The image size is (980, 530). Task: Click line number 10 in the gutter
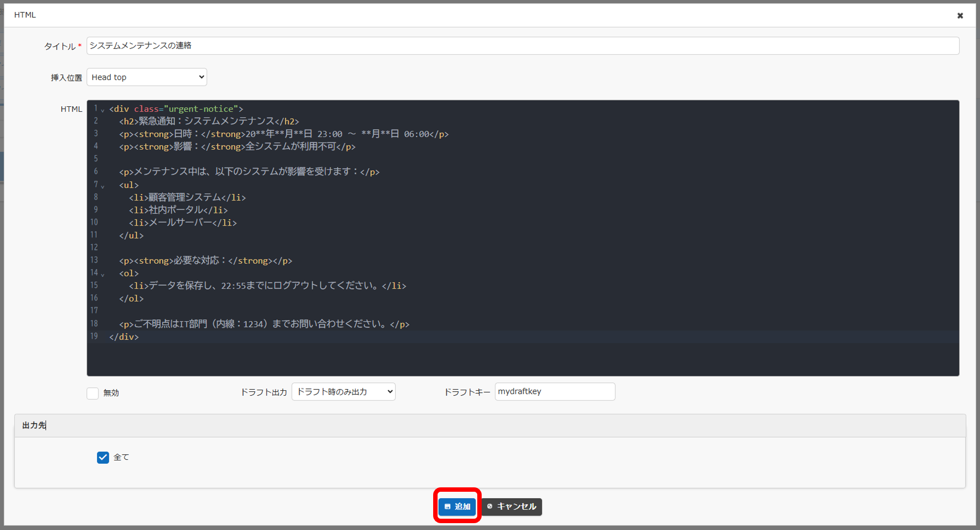pos(94,222)
